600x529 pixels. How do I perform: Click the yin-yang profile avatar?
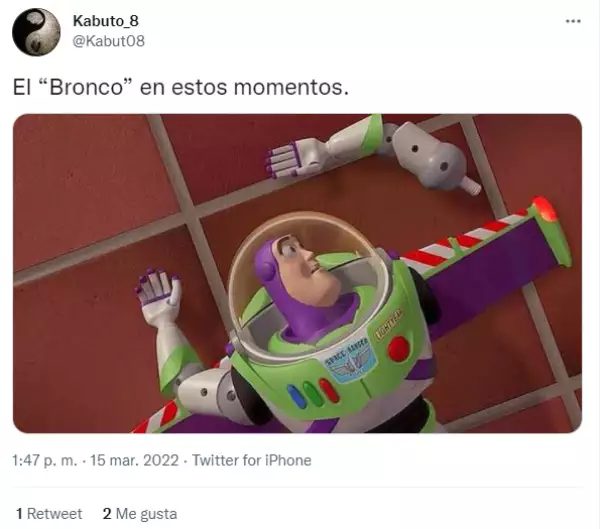point(36,32)
